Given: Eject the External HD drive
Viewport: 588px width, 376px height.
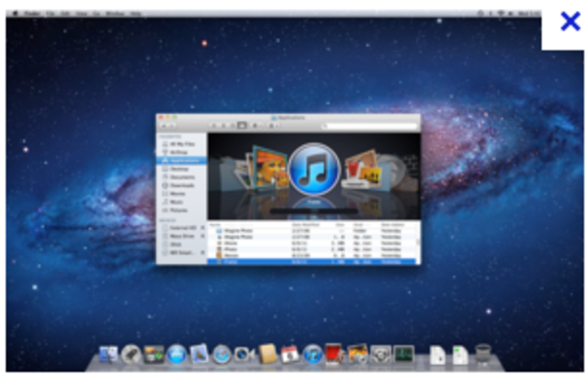Looking at the screenshot, I should pyautogui.click(x=202, y=228).
